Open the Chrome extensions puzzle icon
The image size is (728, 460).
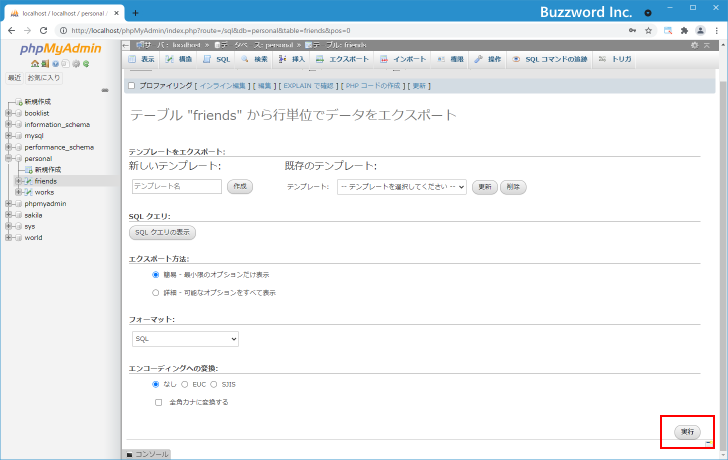coord(684,31)
